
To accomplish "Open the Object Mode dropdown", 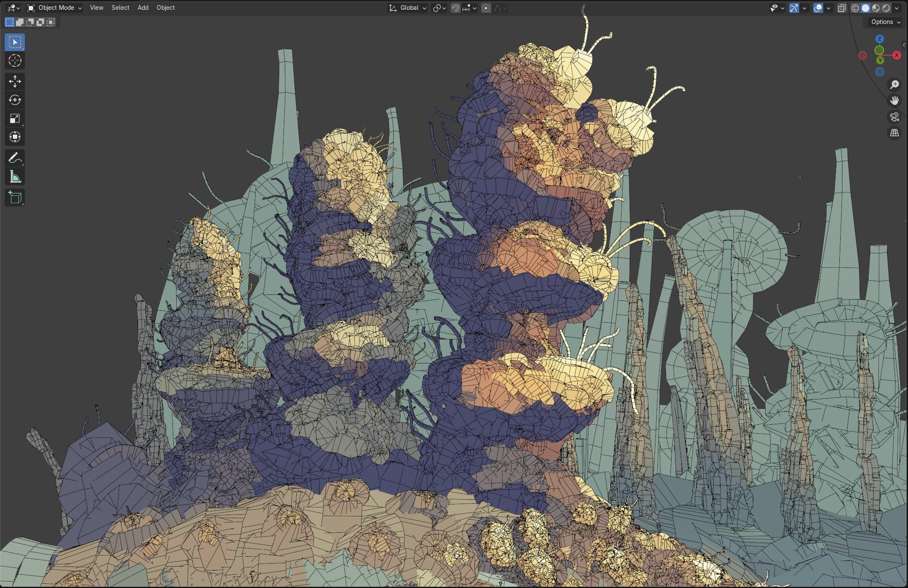I will pyautogui.click(x=54, y=8).
